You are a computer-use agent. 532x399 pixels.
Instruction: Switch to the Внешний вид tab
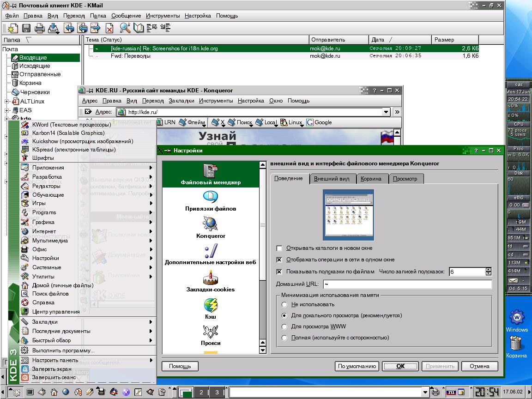[332, 179]
